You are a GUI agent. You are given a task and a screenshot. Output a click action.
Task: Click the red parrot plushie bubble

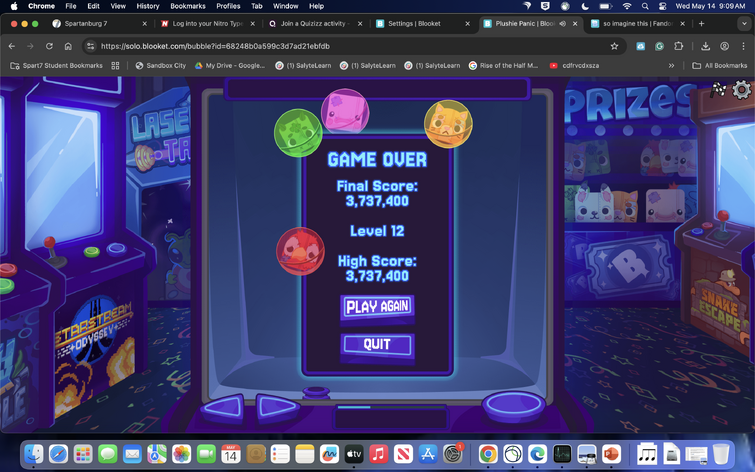coord(300,251)
